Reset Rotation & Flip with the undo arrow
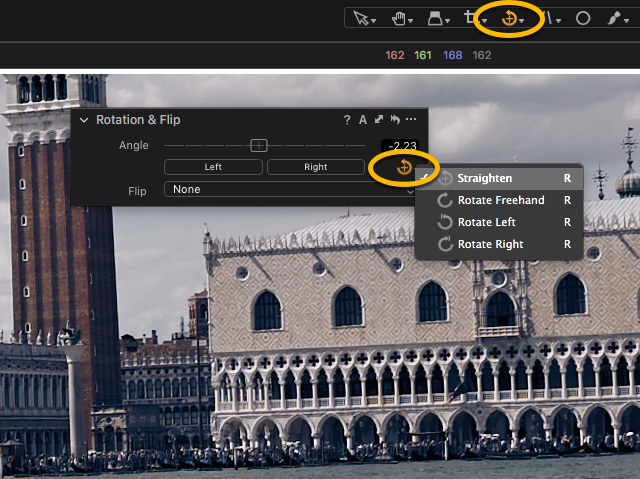This screenshot has height=479, width=640. tap(395, 120)
